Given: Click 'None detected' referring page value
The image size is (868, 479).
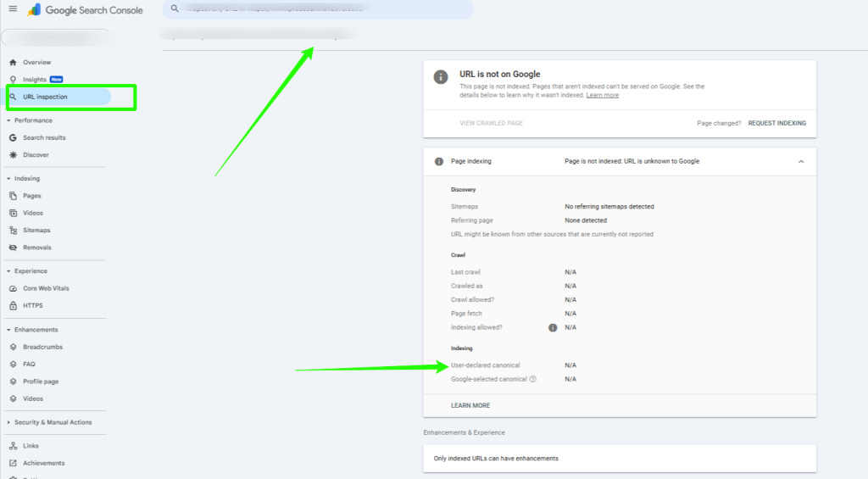Looking at the screenshot, I should tap(586, 220).
